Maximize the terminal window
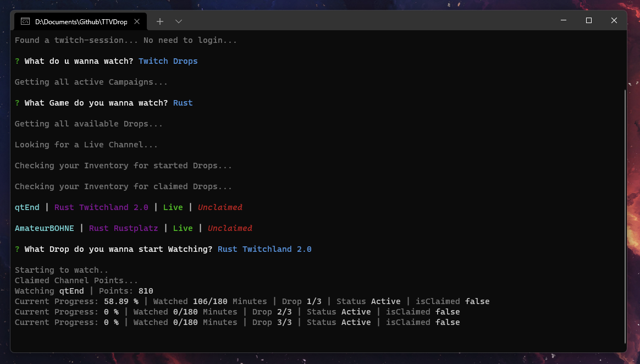640x364 pixels. pos(589,20)
